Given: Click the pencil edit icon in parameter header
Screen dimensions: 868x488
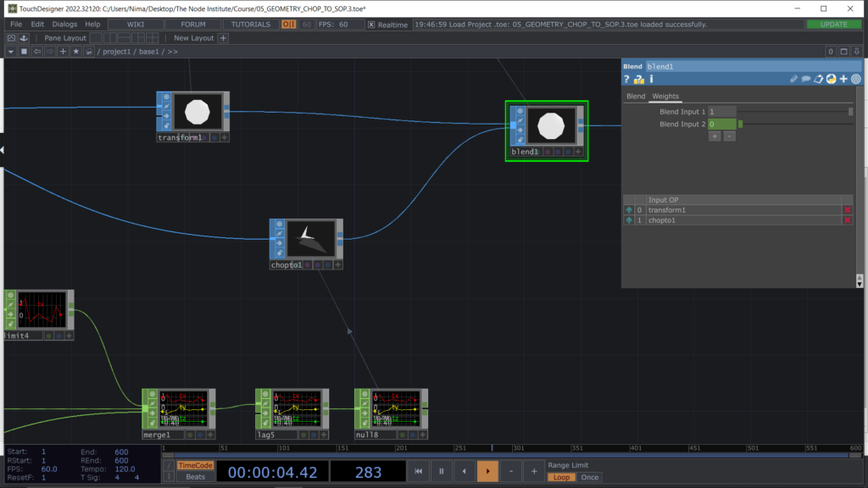Looking at the screenshot, I should 793,79.
